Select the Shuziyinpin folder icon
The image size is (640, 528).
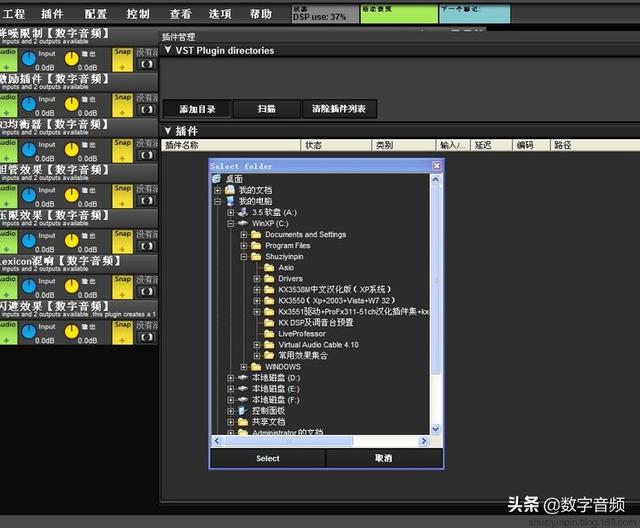pos(256,257)
